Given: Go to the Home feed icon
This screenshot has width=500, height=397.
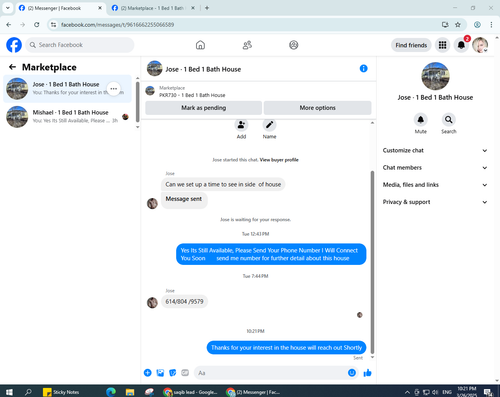Looking at the screenshot, I should point(200,45).
